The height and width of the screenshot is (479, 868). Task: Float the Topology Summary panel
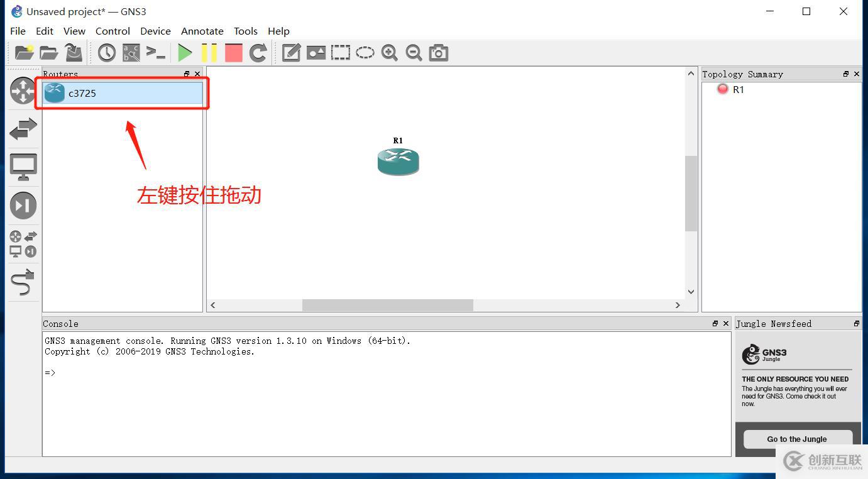pyautogui.click(x=845, y=74)
